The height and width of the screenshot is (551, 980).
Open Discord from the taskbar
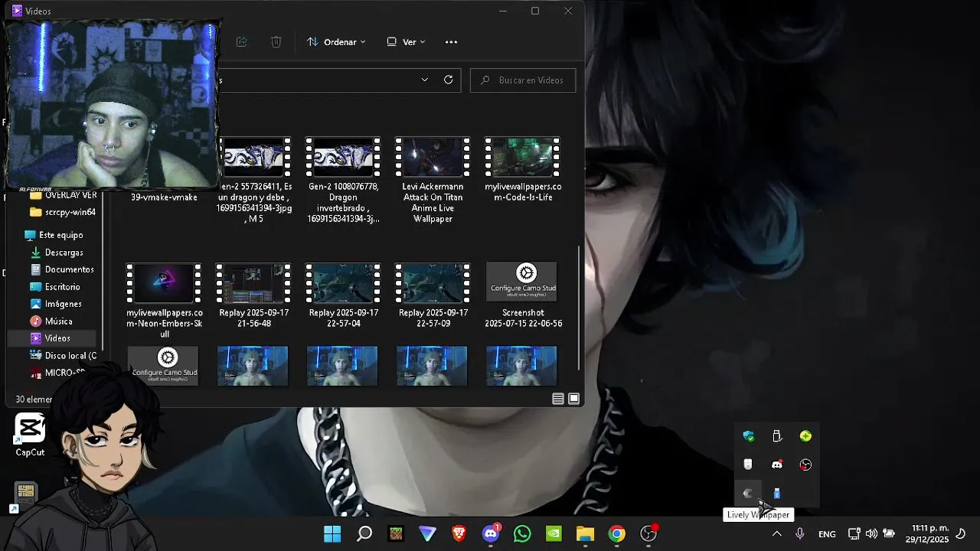click(491, 534)
